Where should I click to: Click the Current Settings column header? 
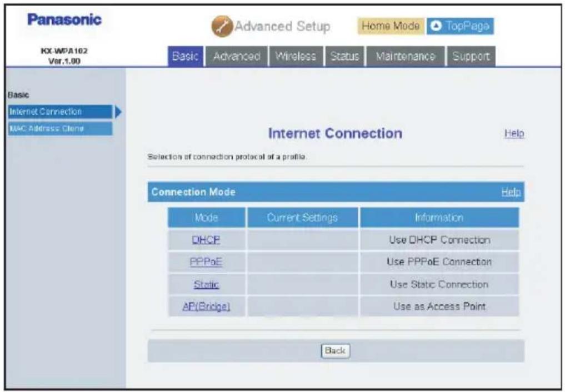(x=302, y=218)
